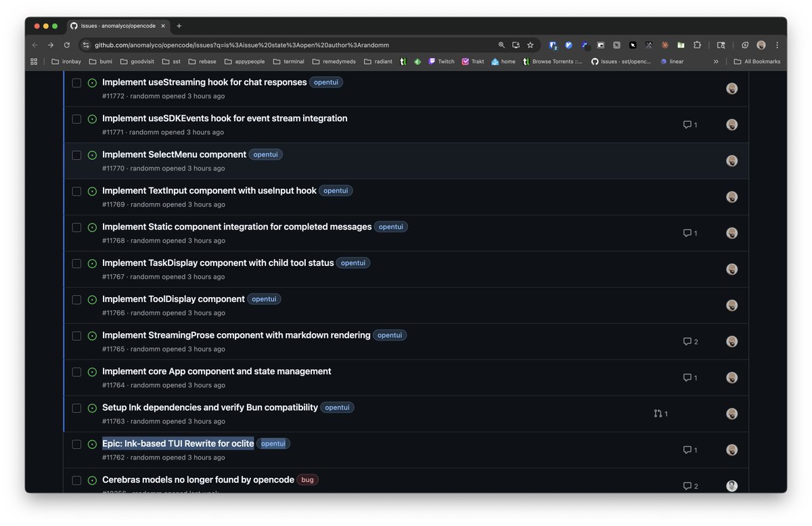Screen dimensions: 812x526
Task: Click the opentui label on issue #11769
Action: click(336, 190)
